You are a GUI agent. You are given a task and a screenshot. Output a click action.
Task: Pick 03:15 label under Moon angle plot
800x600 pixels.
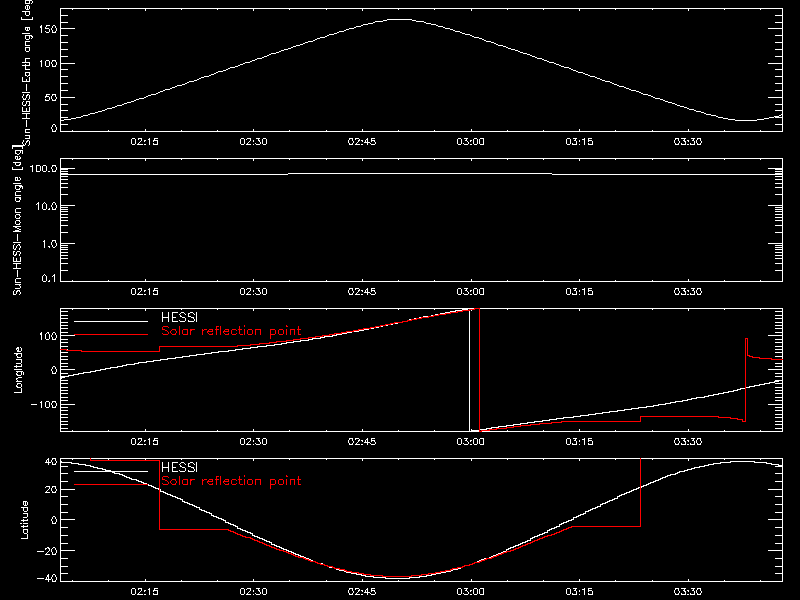coord(579,291)
